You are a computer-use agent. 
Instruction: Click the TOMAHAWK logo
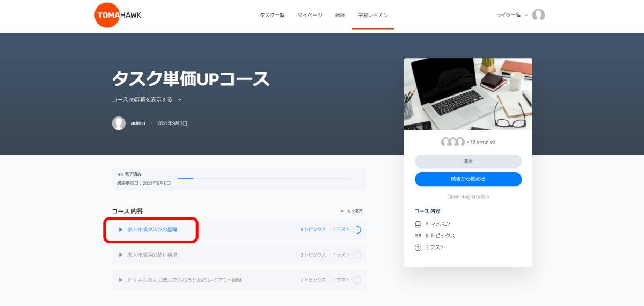tap(118, 15)
